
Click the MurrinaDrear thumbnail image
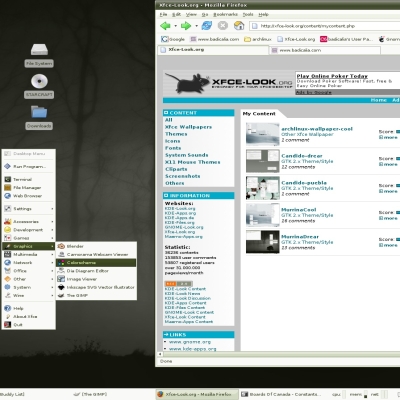pyautogui.click(x=263, y=242)
